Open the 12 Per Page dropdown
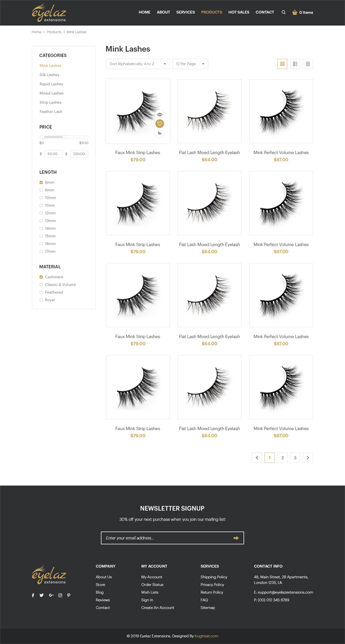 (190, 64)
